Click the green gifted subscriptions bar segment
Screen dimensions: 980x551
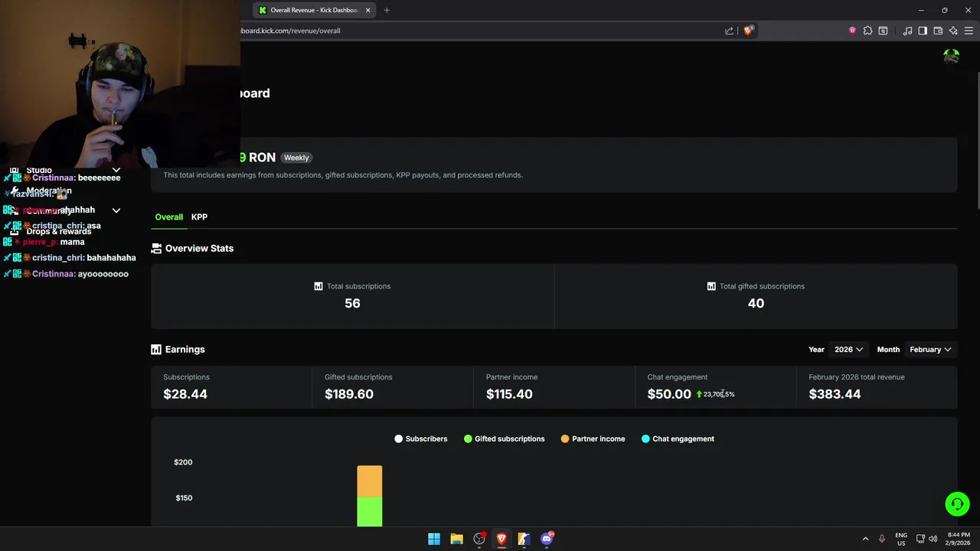tap(369, 512)
